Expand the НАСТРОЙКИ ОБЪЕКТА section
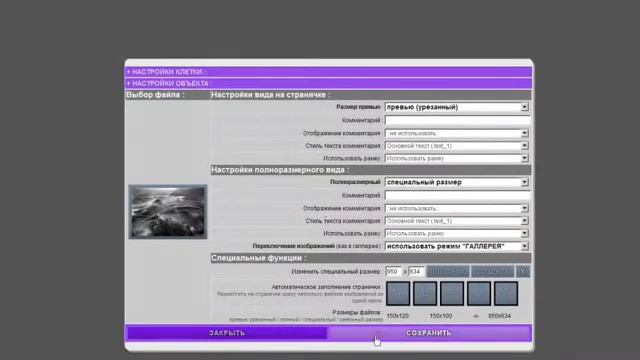The width and height of the screenshot is (640, 360). pos(329,83)
